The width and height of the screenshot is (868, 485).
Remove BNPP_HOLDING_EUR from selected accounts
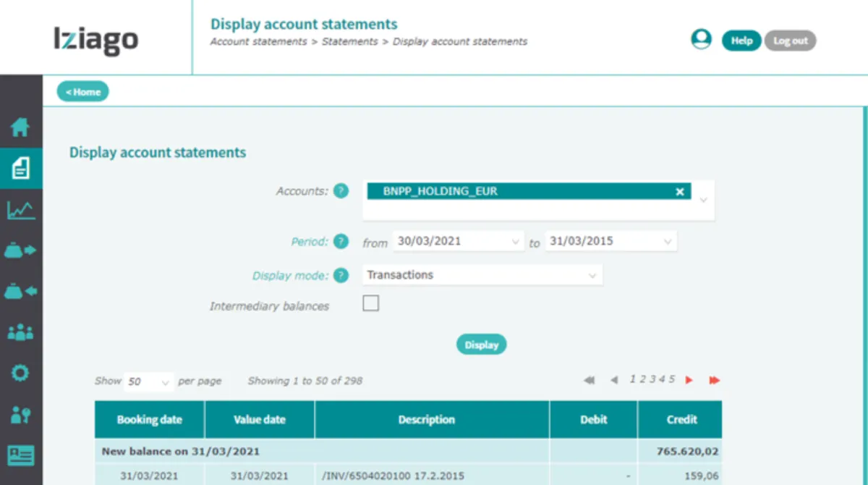pyautogui.click(x=680, y=192)
